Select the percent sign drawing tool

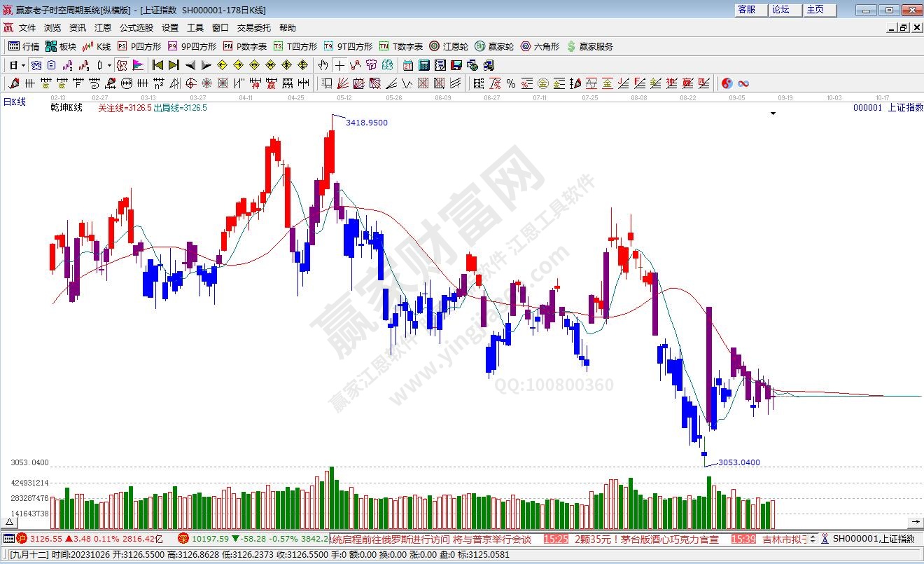click(x=511, y=83)
